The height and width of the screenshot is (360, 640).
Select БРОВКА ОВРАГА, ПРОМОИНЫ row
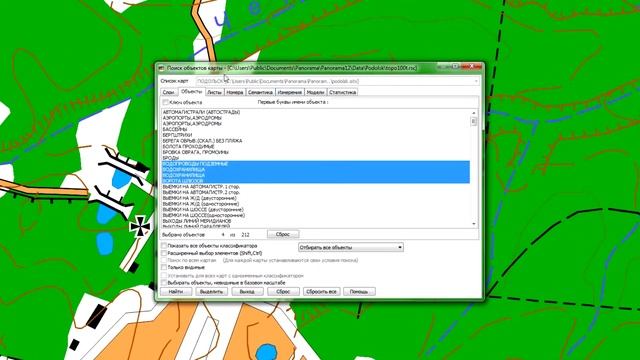click(x=316, y=152)
